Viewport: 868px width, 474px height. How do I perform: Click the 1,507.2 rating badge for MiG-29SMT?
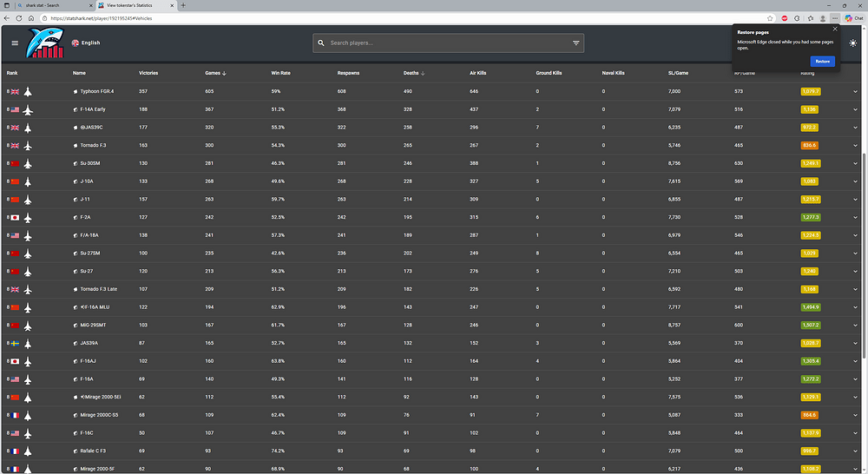point(810,325)
